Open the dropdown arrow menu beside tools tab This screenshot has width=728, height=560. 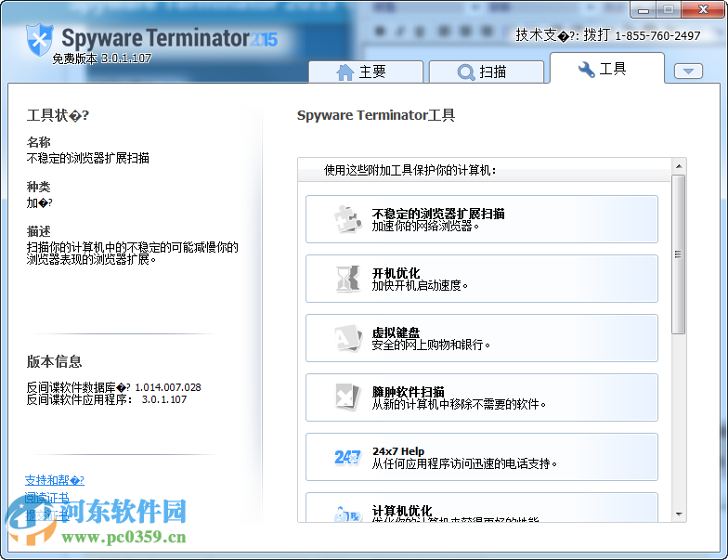click(x=688, y=71)
